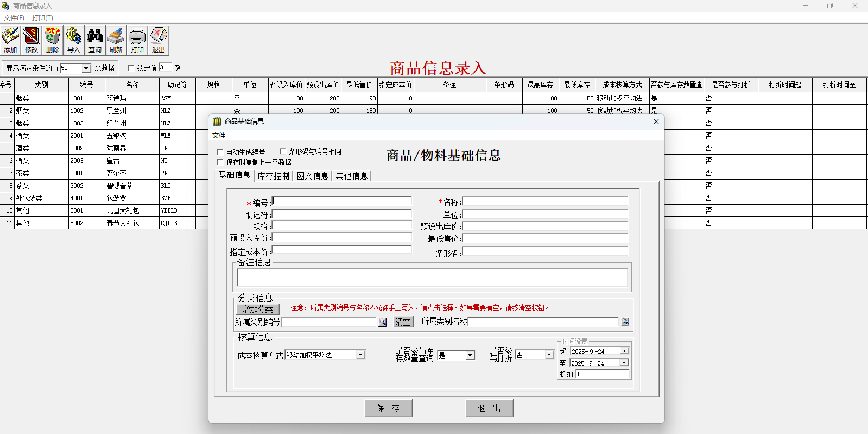The height and width of the screenshot is (434, 868).
Task: Click the 删除 (Delete) recycle bin icon
Action: point(53,40)
